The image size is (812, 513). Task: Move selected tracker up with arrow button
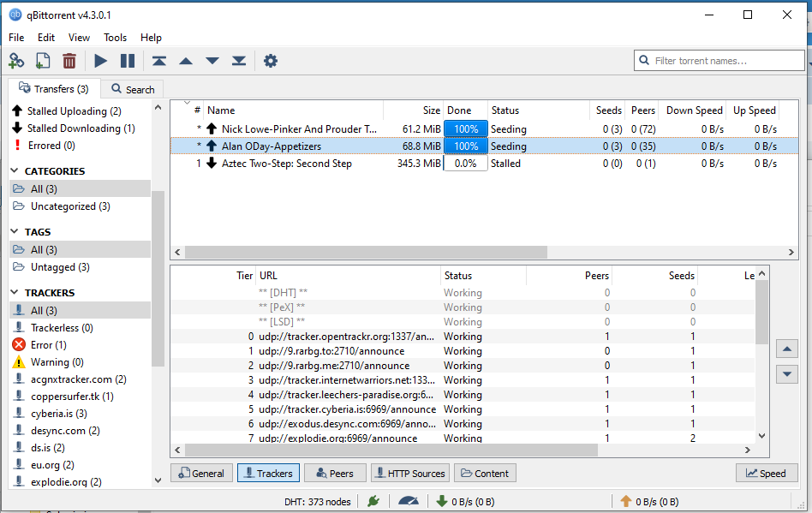pyautogui.click(x=786, y=349)
